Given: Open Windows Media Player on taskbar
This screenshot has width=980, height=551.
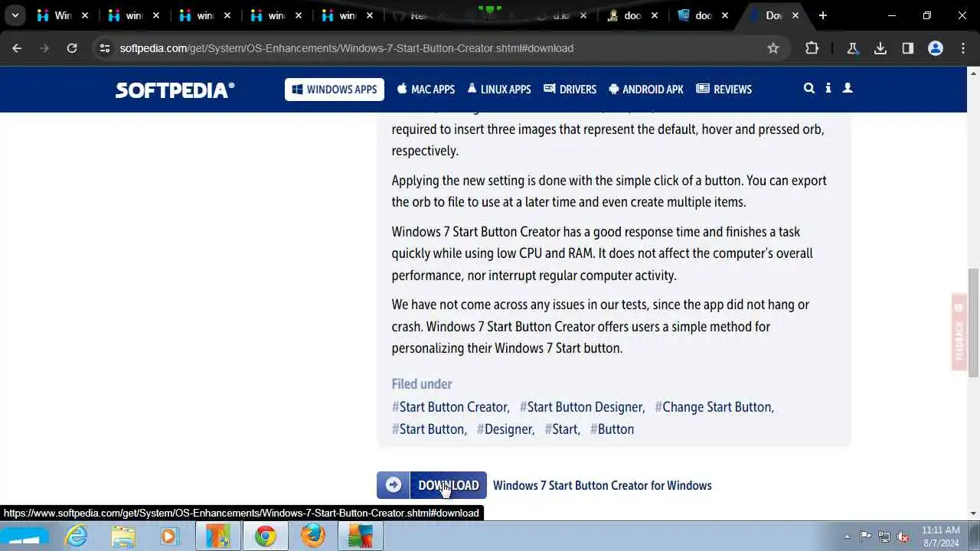Looking at the screenshot, I should pyautogui.click(x=170, y=536).
